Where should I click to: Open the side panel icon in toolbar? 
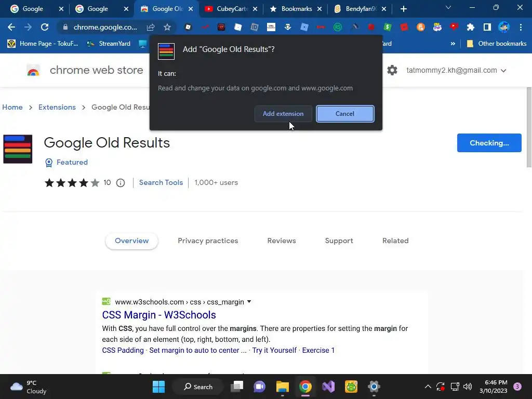pyautogui.click(x=487, y=27)
